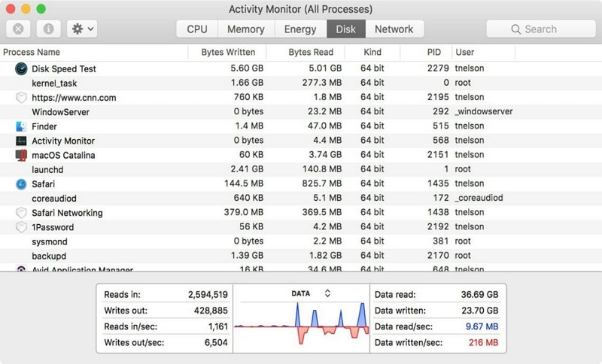The height and width of the screenshot is (364, 602).
Task: Sort by Bytes Written column header
Action: tap(228, 53)
